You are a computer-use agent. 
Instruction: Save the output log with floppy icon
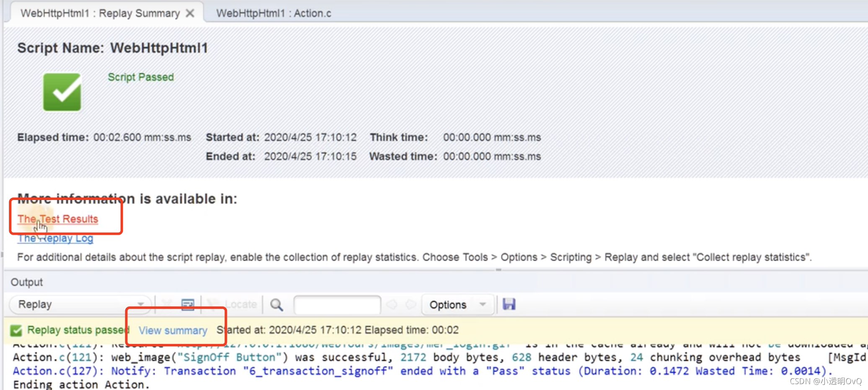tap(509, 304)
